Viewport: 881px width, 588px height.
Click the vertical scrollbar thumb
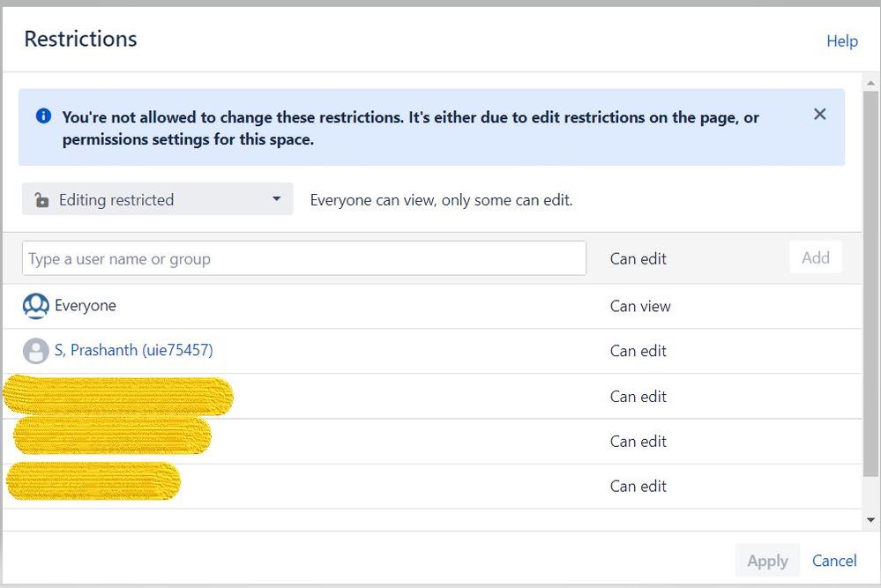[x=871, y=284]
